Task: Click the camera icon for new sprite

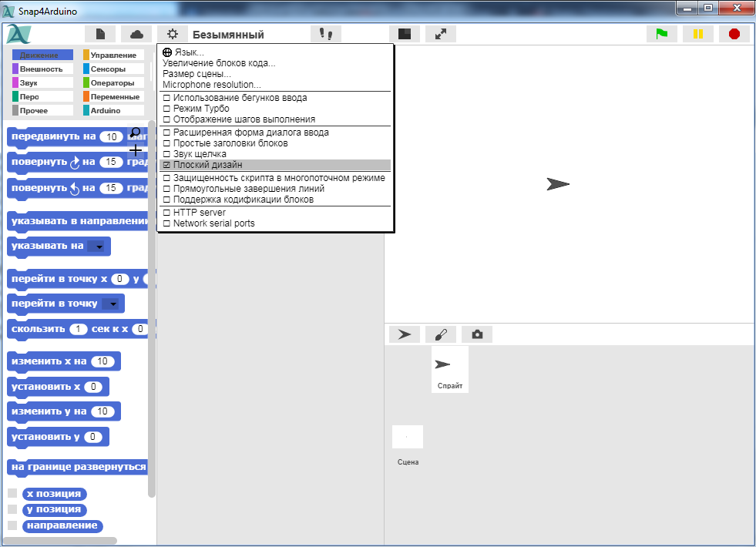Action: pyautogui.click(x=477, y=334)
